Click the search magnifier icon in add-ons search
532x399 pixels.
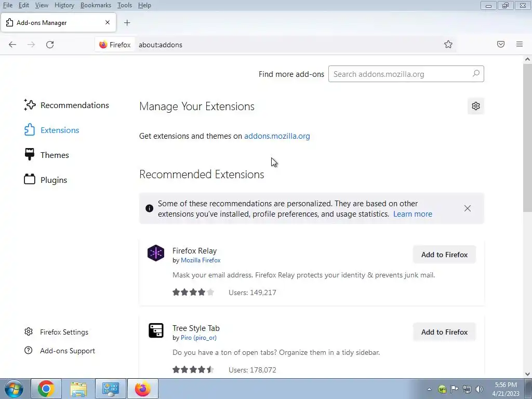click(476, 74)
